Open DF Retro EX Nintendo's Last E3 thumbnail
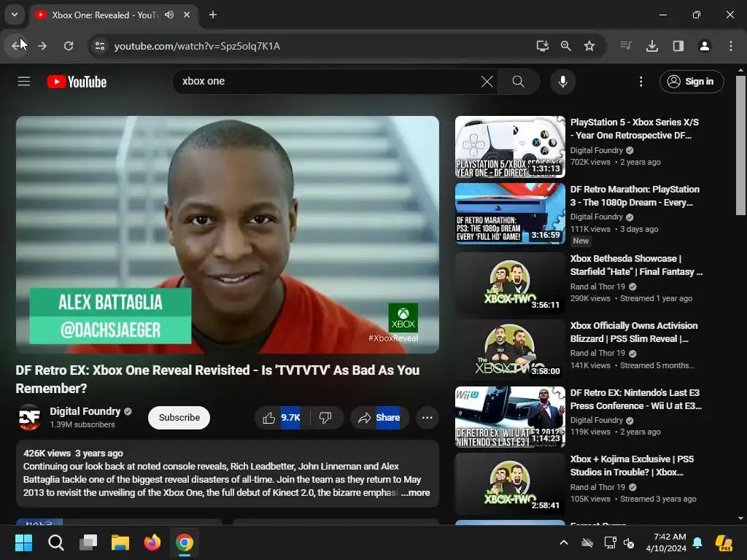The image size is (747, 560). coord(510,416)
